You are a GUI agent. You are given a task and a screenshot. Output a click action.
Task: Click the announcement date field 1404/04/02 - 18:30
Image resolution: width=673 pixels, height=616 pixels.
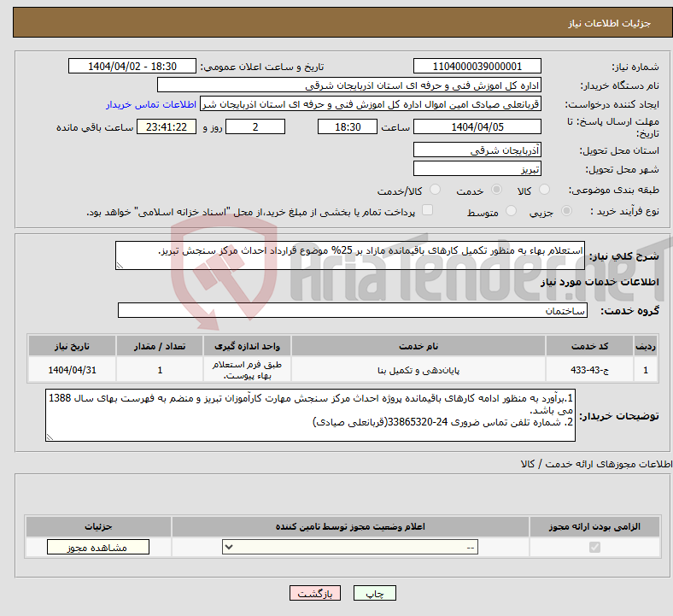(132, 66)
